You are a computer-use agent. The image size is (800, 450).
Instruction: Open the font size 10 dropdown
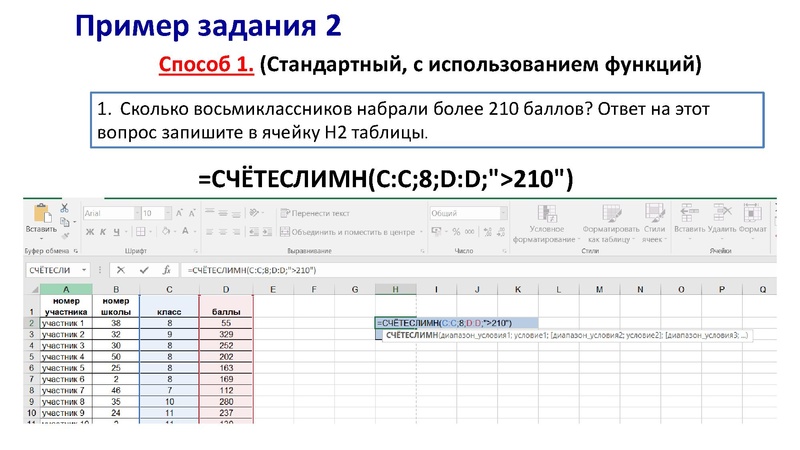click(167, 213)
